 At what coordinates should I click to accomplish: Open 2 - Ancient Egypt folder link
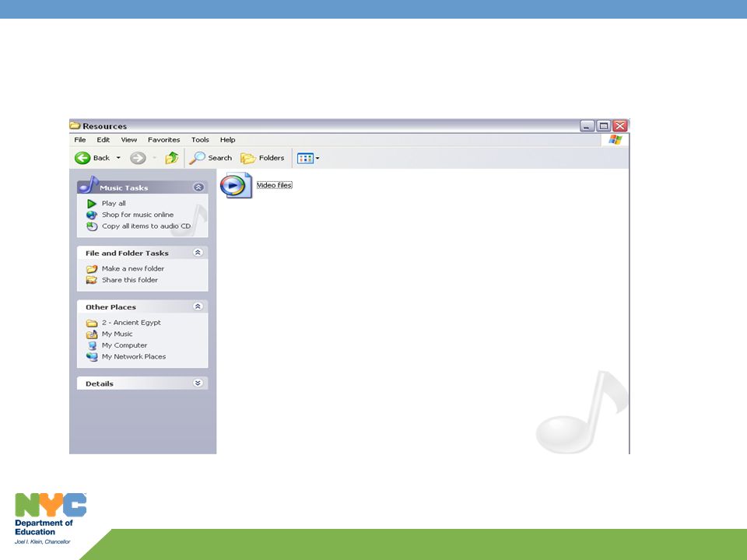point(132,322)
